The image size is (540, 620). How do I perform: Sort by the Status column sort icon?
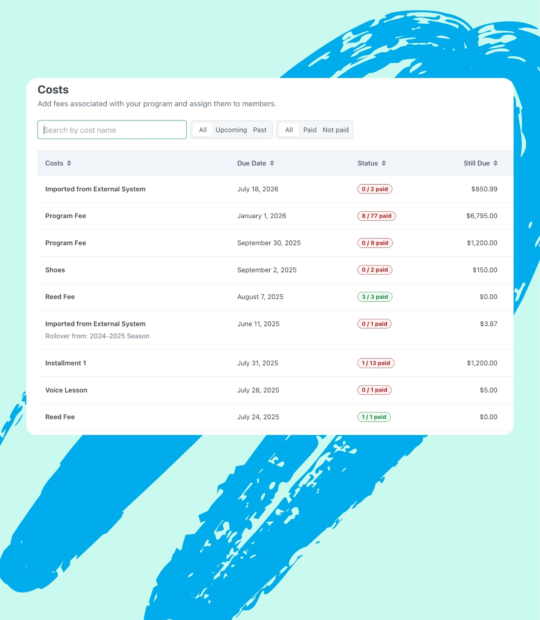click(x=383, y=163)
